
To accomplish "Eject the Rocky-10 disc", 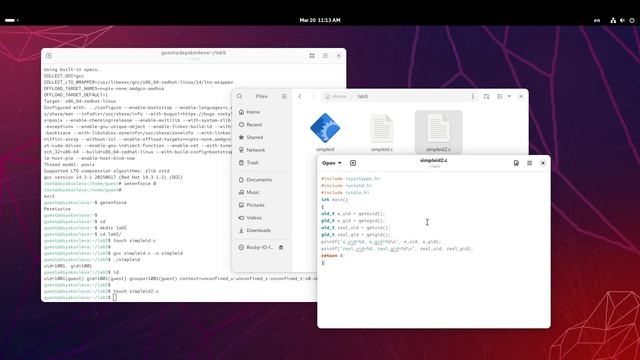I will pyautogui.click(x=281, y=247).
